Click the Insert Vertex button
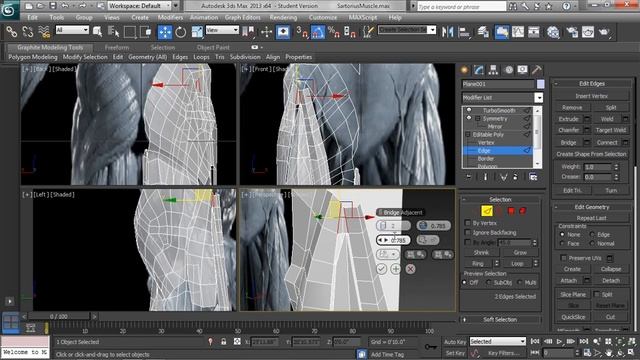The width and height of the screenshot is (640, 360). tap(591, 96)
